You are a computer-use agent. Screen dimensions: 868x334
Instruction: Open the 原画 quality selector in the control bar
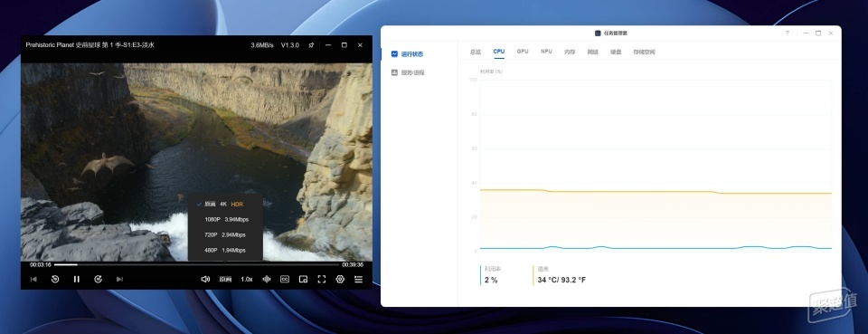tap(225, 279)
